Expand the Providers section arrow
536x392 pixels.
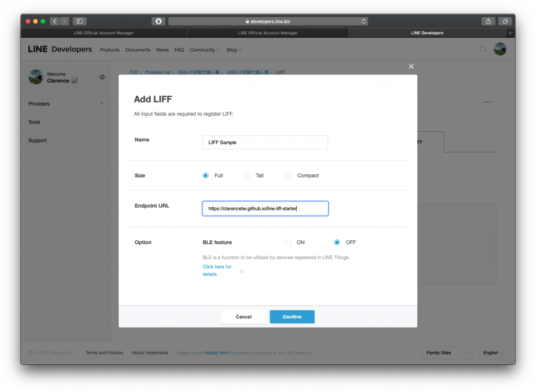click(x=102, y=104)
